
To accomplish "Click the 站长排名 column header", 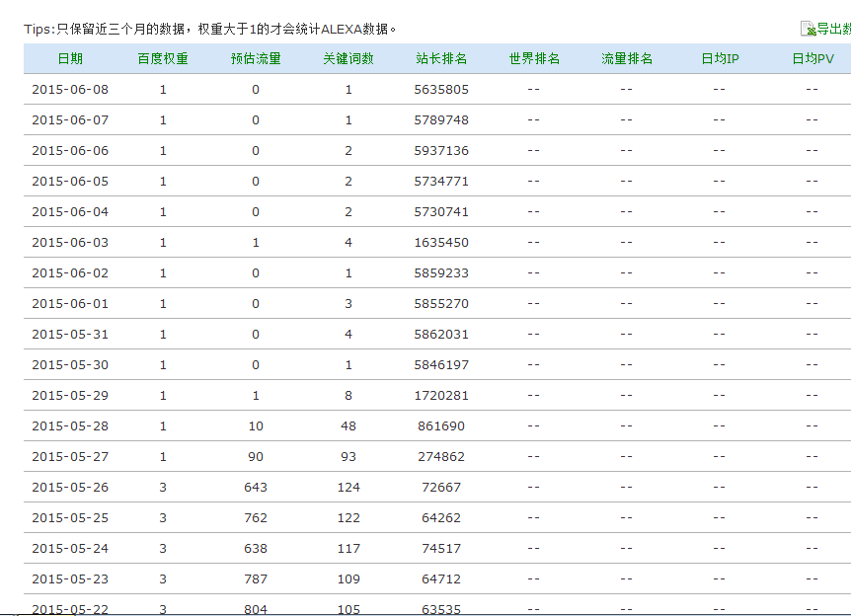I will point(441,59).
